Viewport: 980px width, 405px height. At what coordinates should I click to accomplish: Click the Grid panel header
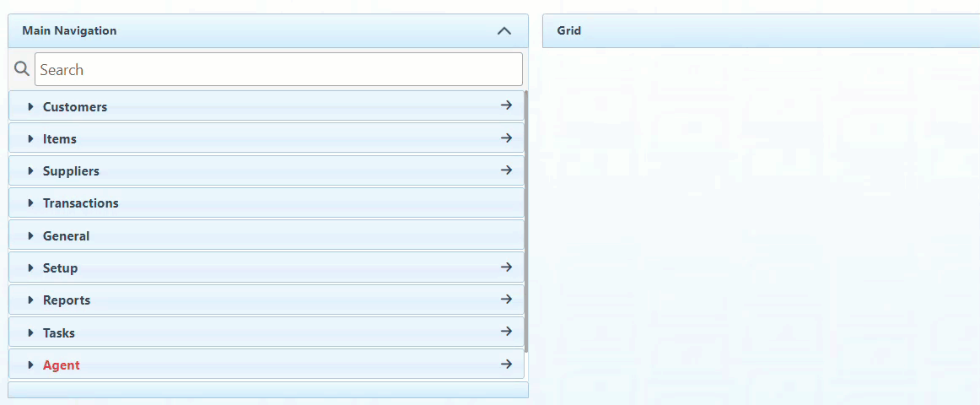coord(759,31)
